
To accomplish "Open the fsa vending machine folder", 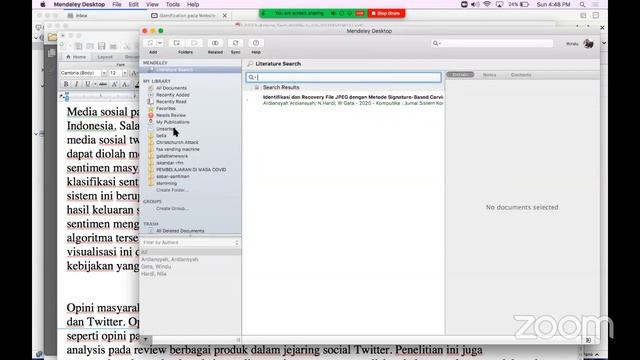I will pyautogui.click(x=178, y=149).
